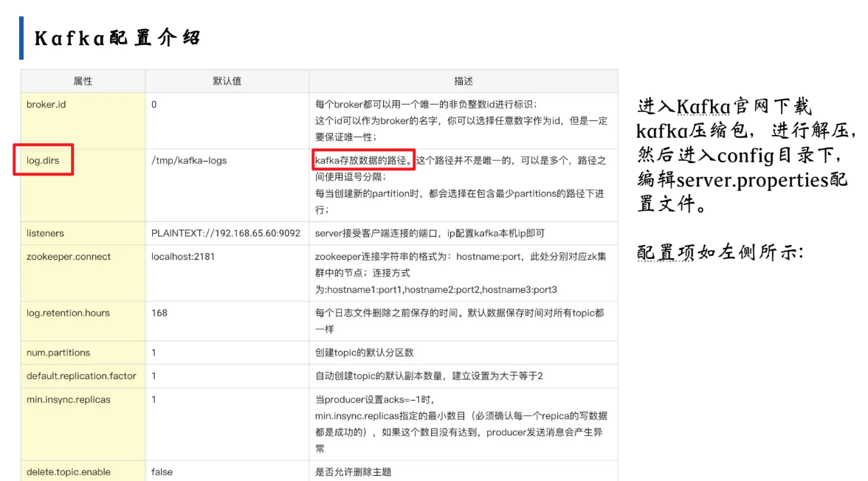The image size is (868, 481).
Task: Select the "listeners" property cell
Action: pyautogui.click(x=83, y=233)
